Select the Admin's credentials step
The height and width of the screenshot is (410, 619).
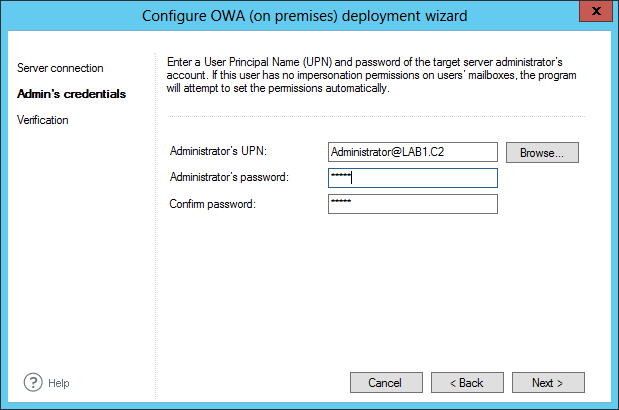pos(71,94)
